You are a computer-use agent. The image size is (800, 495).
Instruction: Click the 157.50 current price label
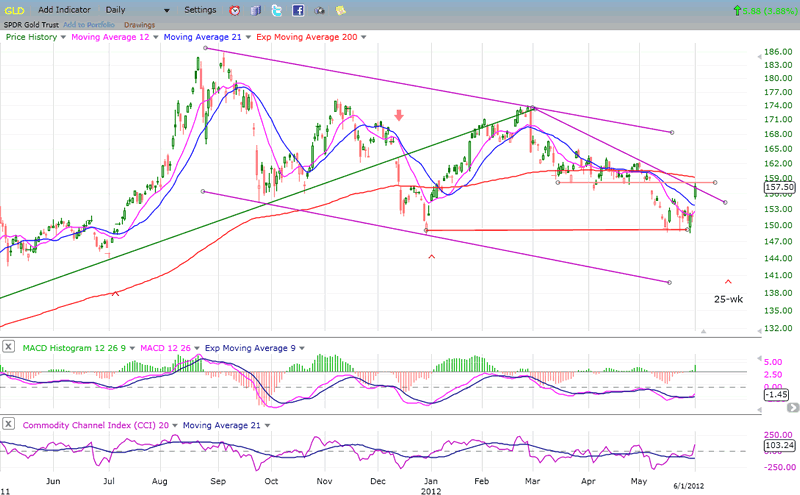click(x=777, y=187)
